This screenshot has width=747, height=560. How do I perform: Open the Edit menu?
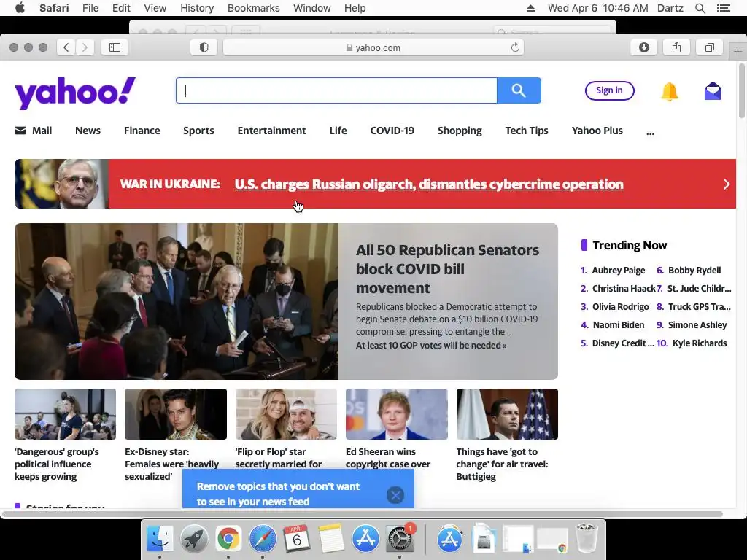pos(121,8)
